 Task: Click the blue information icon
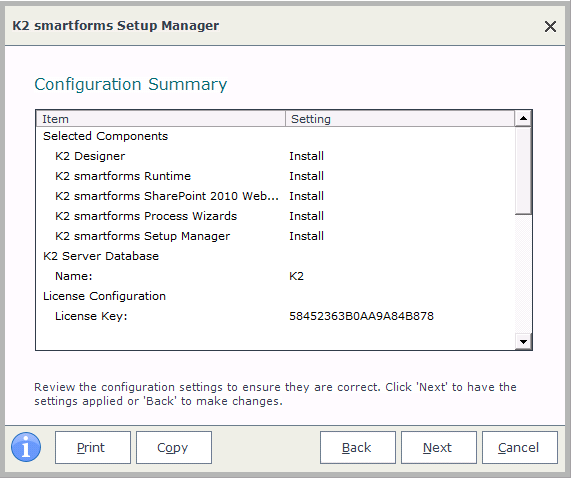point(26,447)
